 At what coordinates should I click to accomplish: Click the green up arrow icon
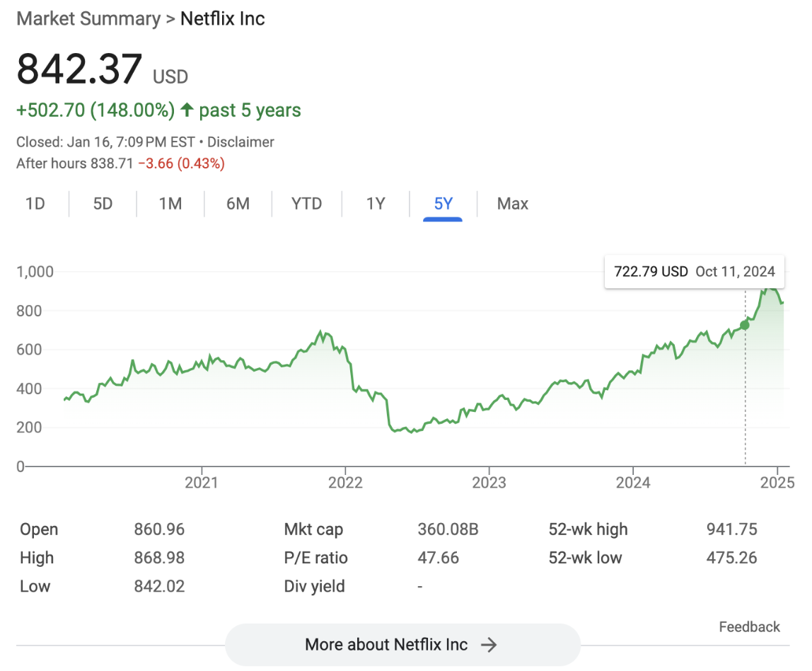(187, 110)
